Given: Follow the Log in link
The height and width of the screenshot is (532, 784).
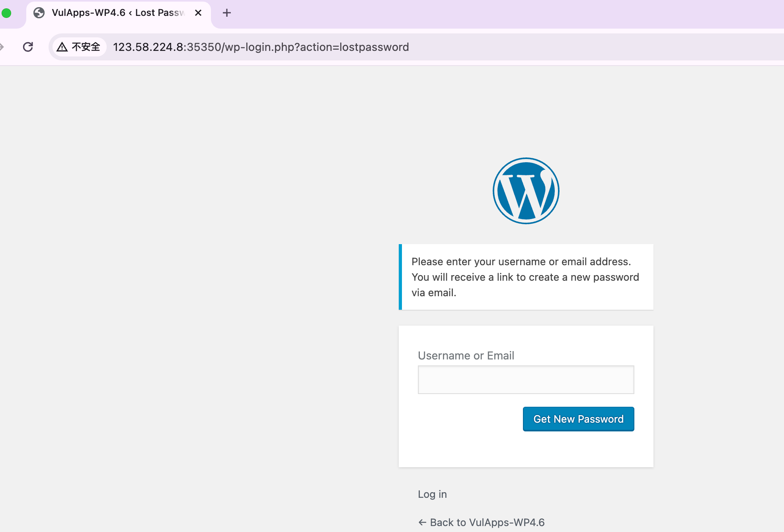Looking at the screenshot, I should coord(432,494).
